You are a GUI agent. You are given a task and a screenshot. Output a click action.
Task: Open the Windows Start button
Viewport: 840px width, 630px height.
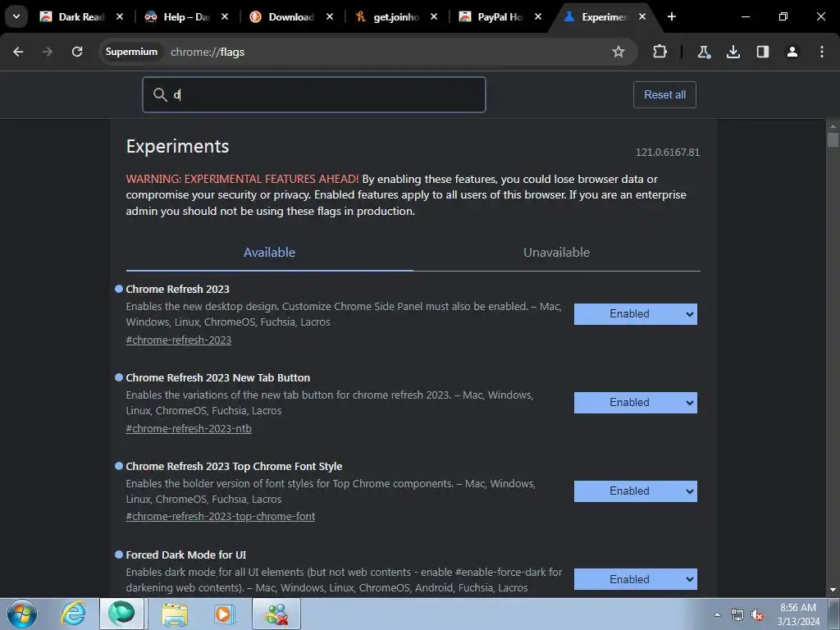point(22,614)
